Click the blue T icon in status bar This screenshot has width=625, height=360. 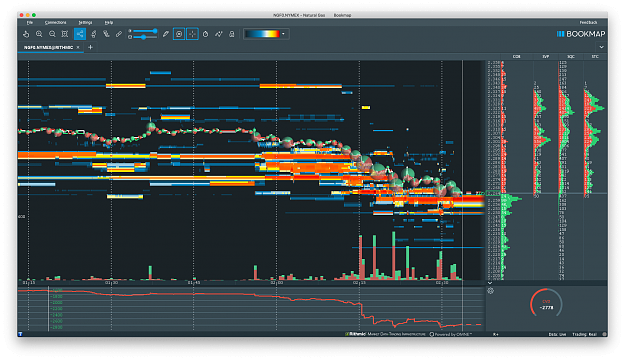pos(20,334)
